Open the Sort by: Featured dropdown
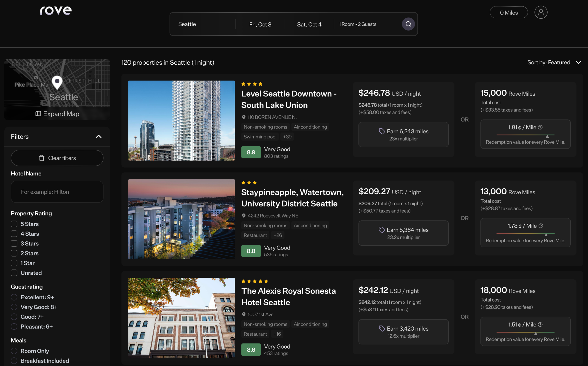Viewport: 588px width, 366px height. click(554, 63)
